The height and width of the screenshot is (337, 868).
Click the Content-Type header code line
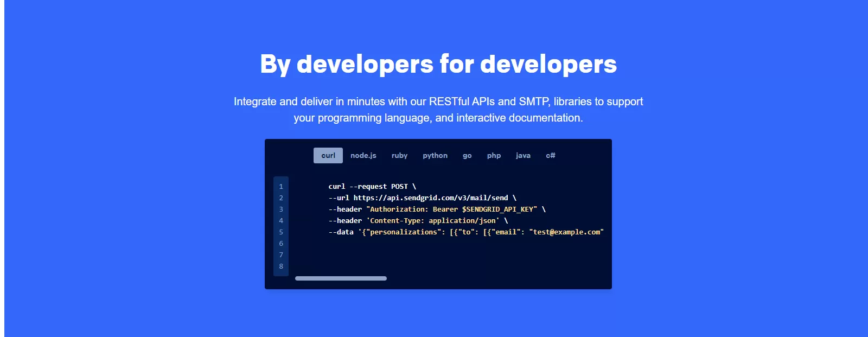coord(418,221)
